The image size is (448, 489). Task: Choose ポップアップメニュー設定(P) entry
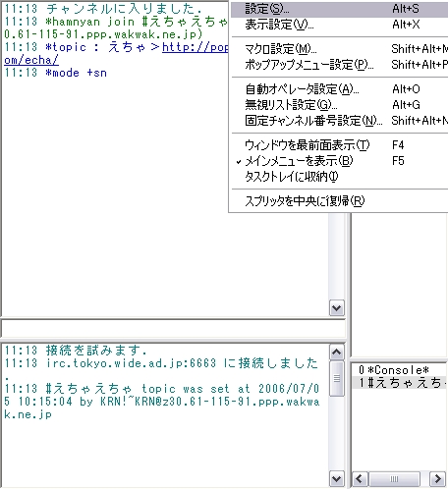339,65
